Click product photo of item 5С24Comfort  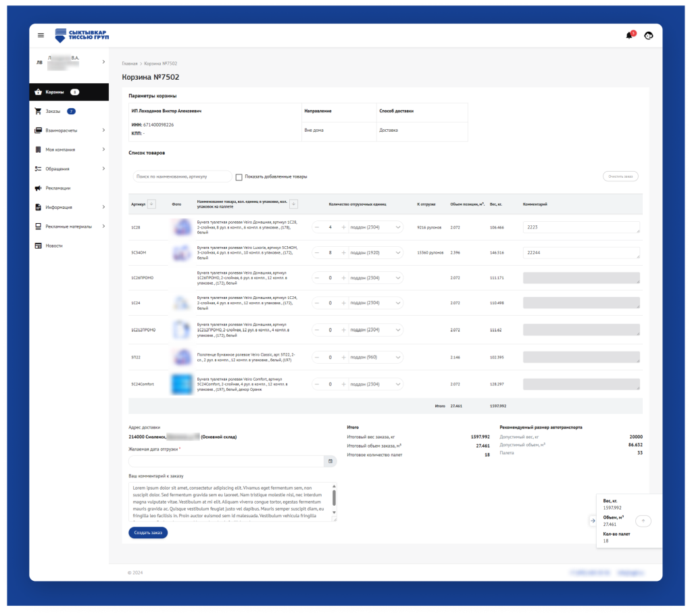tap(182, 384)
